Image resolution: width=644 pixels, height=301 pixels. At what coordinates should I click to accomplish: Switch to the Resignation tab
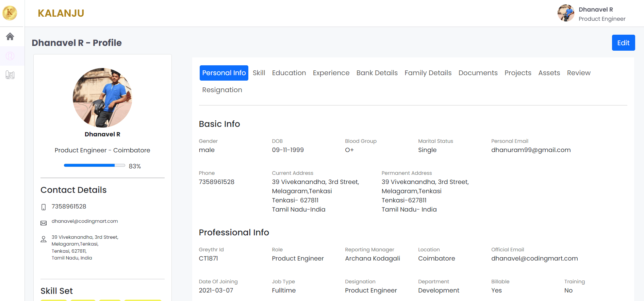(x=222, y=90)
